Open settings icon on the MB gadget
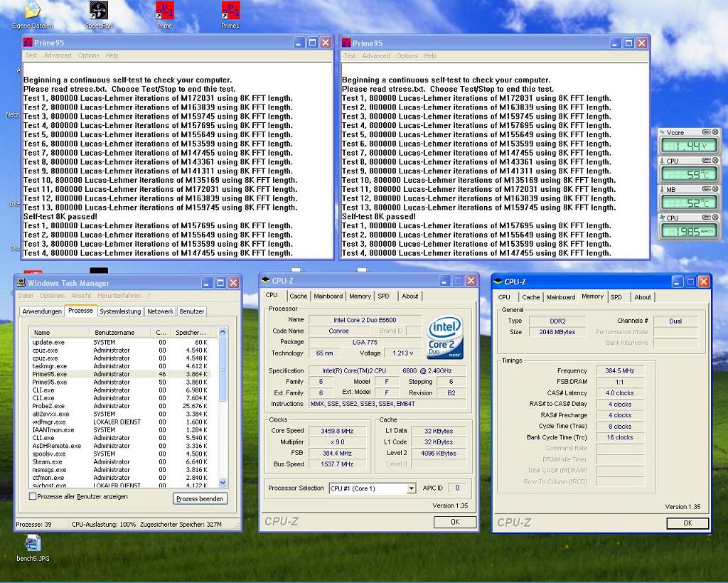 [706, 189]
